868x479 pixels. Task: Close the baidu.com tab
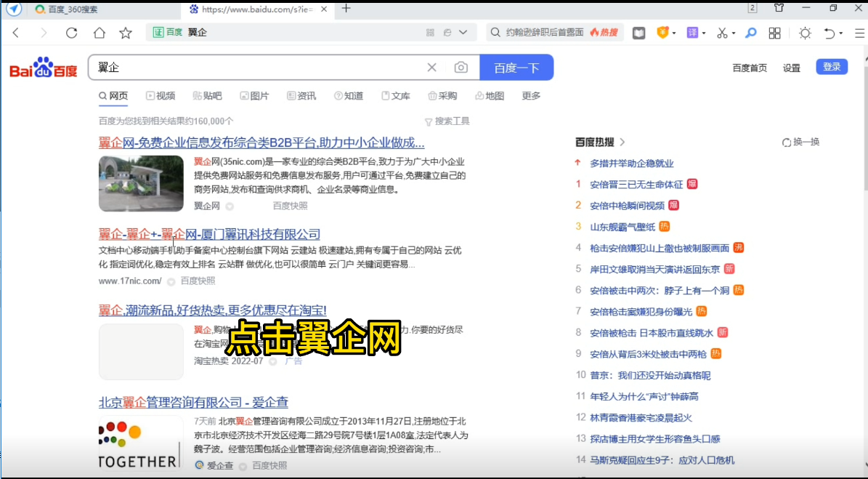click(325, 9)
